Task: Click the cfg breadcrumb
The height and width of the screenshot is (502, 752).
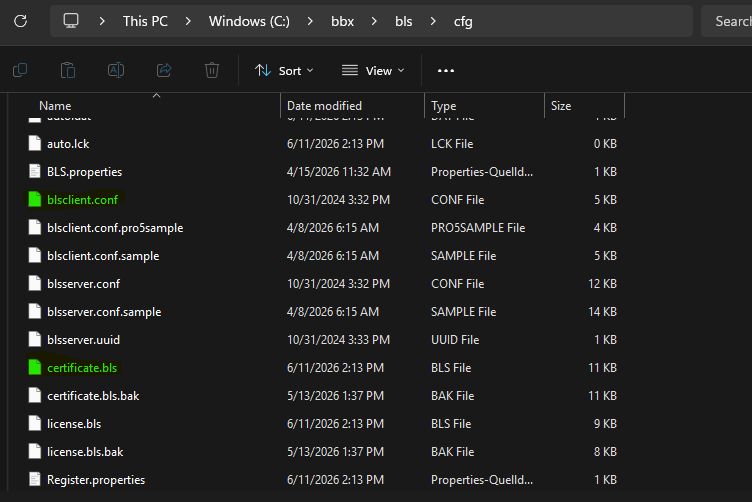Action: [463, 21]
